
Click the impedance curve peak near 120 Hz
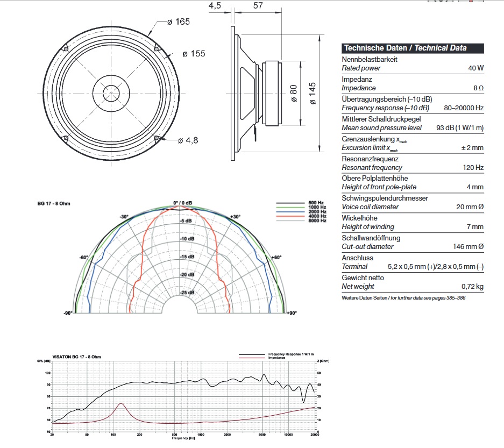point(121,403)
